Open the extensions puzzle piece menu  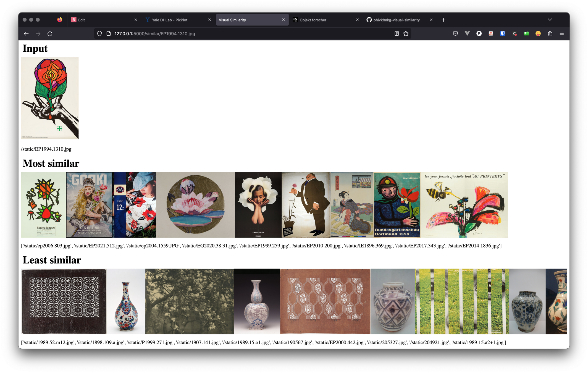(550, 34)
